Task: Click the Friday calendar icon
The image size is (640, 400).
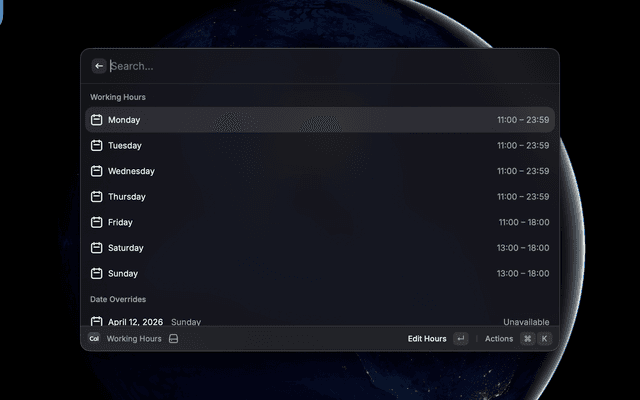Action: [97, 222]
